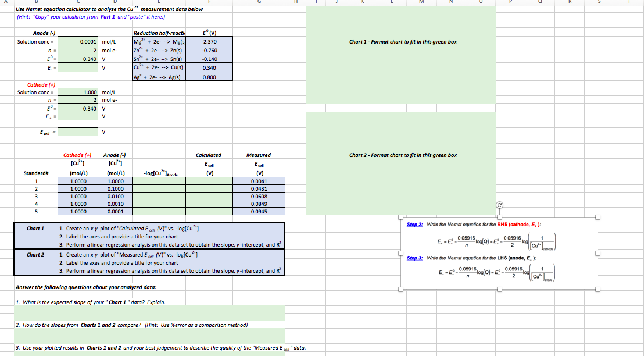Viewport: 644px width, 356px height.
Task: Click the cathode RHS Nernst equation formula
Action: pos(496,242)
